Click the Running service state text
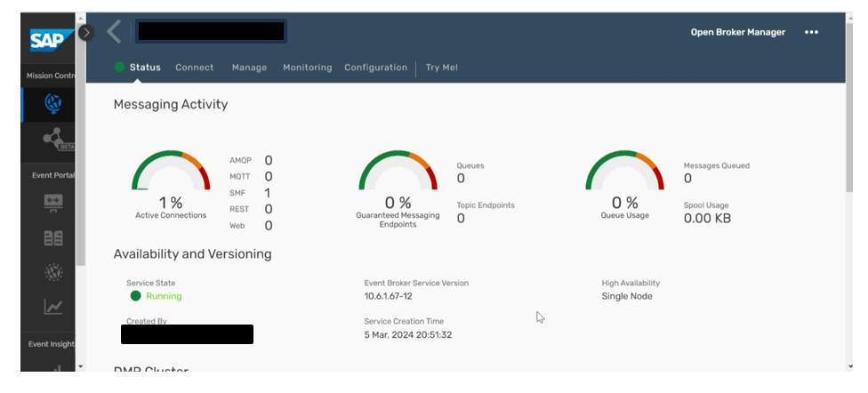This screenshot has width=868, height=393. (164, 296)
